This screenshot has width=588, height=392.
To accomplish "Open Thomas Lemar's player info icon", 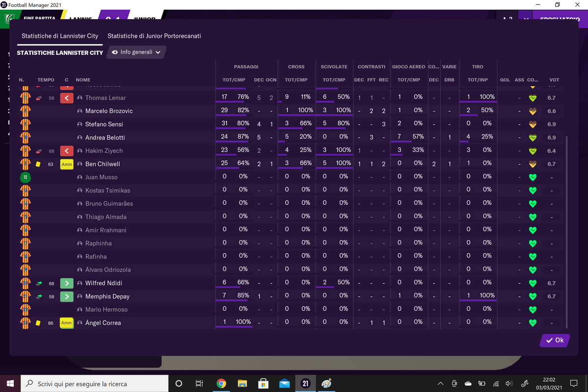I will point(80,98).
